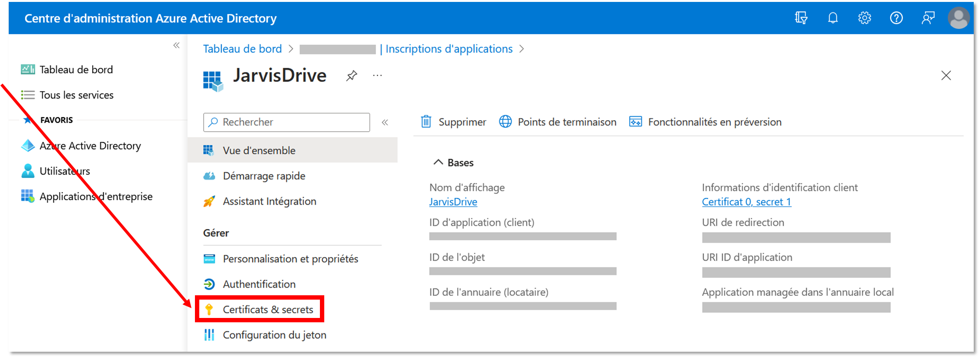Click Application managée dans l'annuaire local label
Image resolution: width=980 pixels, height=358 pixels.
798,292
